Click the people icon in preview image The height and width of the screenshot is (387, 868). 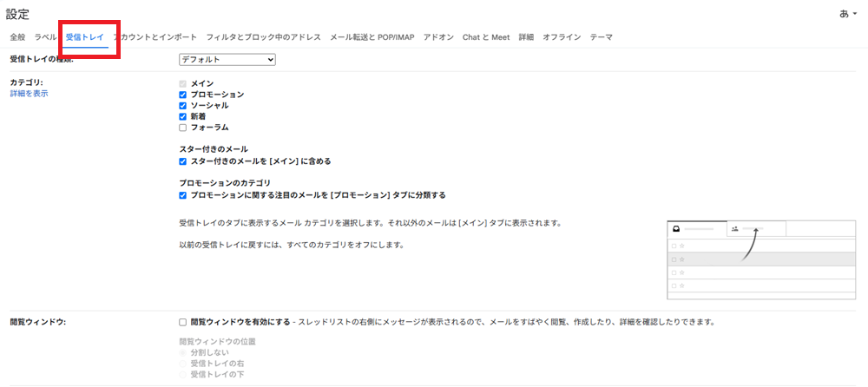click(x=735, y=229)
